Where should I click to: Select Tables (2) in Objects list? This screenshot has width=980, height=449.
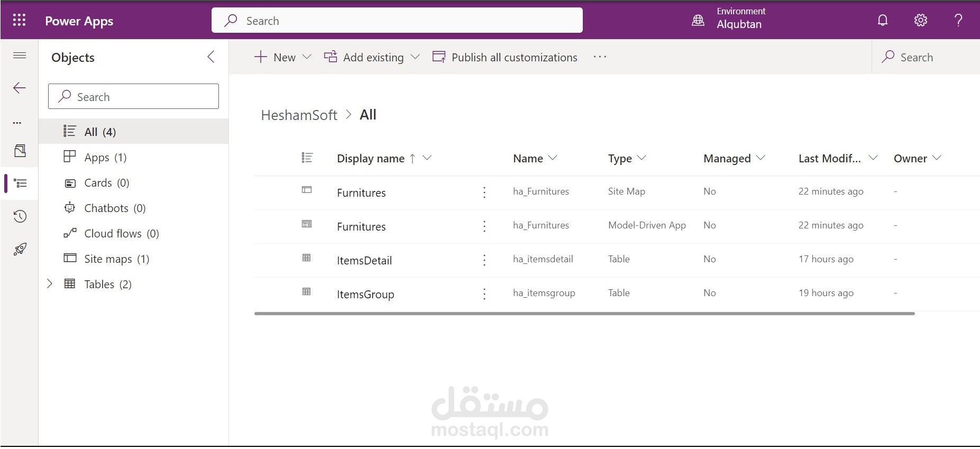click(x=134, y=284)
